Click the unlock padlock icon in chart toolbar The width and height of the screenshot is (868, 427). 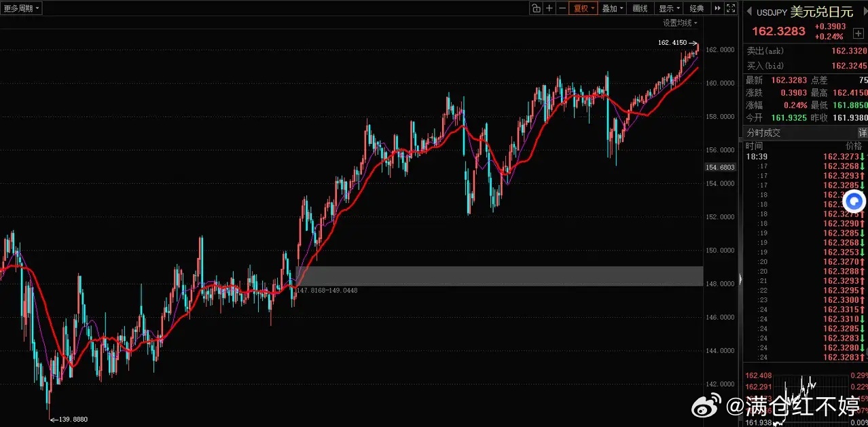(x=536, y=8)
